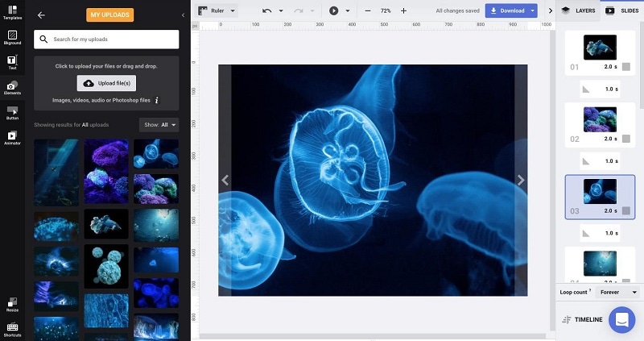Toggle the checkbox on slide 03
The image size is (644, 341).
(x=626, y=210)
